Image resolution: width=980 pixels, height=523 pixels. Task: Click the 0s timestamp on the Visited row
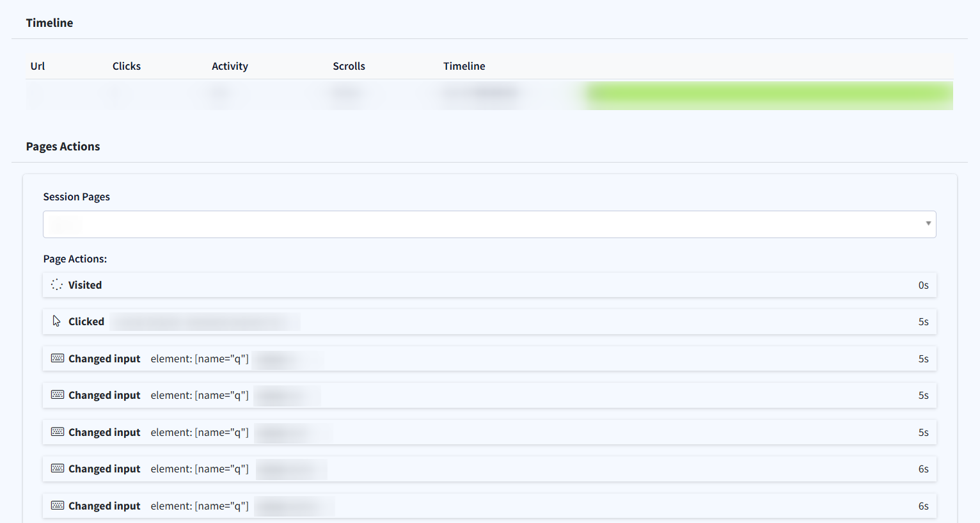[923, 285]
